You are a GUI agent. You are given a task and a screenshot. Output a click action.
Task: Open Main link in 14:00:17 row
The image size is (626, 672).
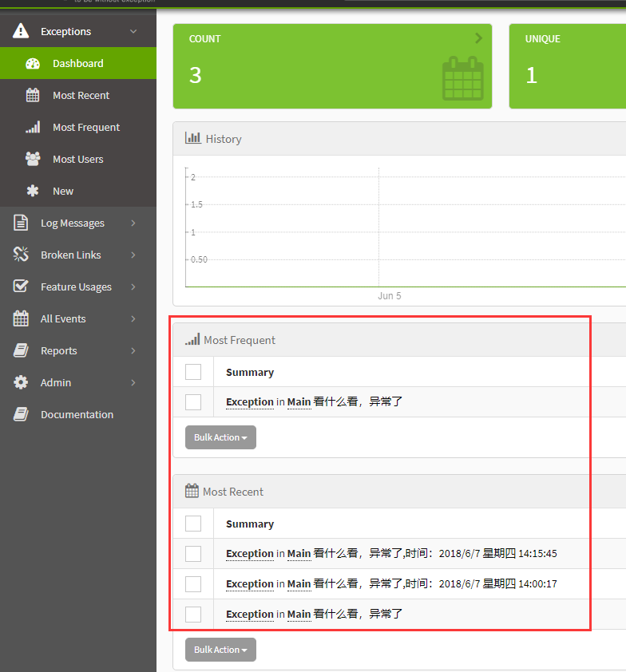[299, 583]
